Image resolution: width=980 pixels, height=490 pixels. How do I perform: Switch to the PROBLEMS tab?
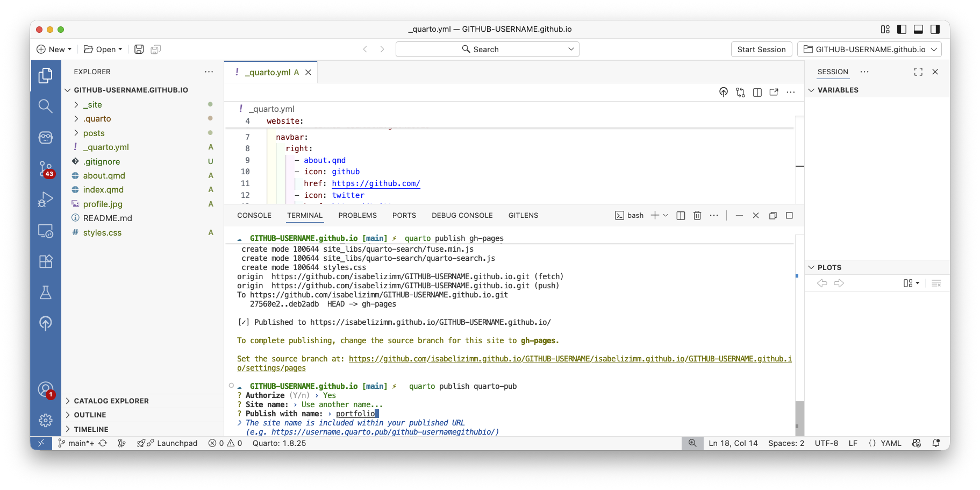357,216
